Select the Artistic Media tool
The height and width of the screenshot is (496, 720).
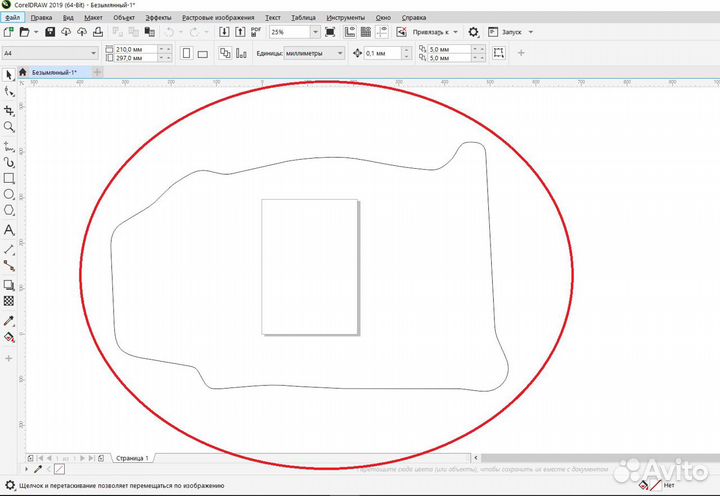(9, 162)
